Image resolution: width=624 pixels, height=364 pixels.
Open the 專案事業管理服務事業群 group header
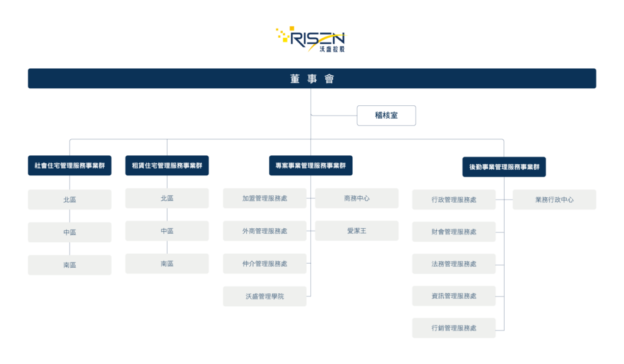[310, 165]
